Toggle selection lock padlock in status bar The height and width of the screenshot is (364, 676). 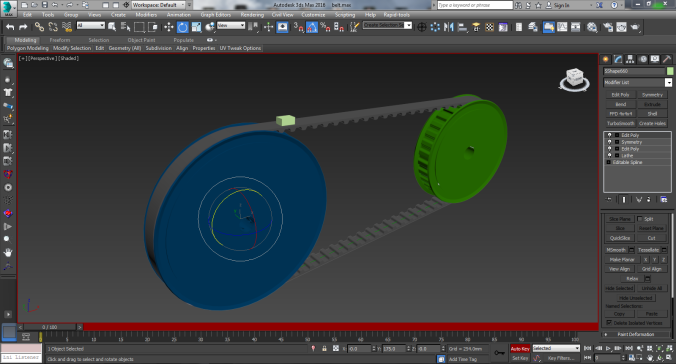click(x=324, y=348)
